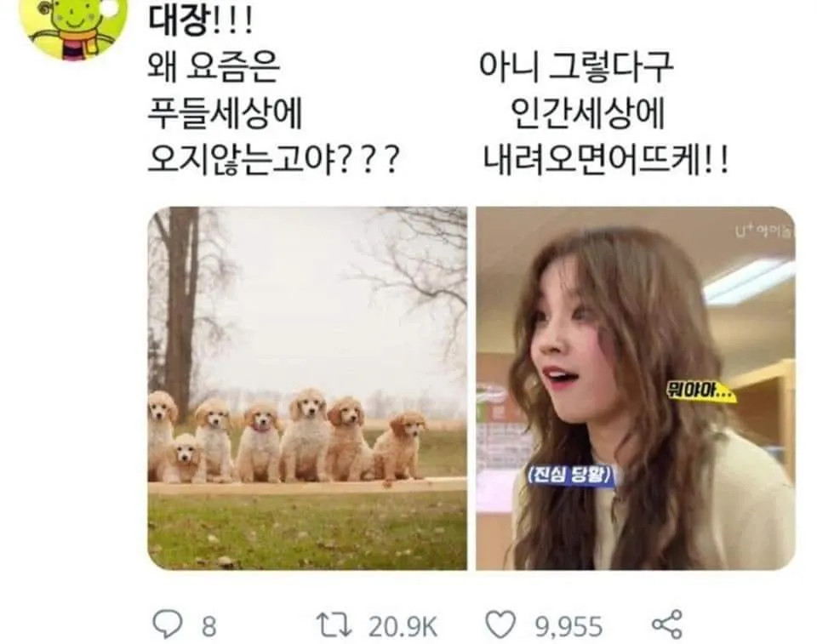
Task: Click the reply count 8
Action: 209,626
